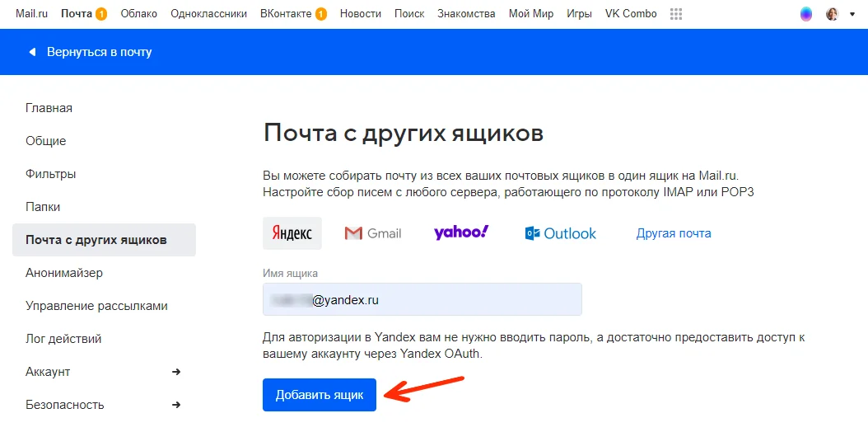Click the Почта с других ящиков heading
This screenshot has width=868, height=432.
tap(404, 134)
